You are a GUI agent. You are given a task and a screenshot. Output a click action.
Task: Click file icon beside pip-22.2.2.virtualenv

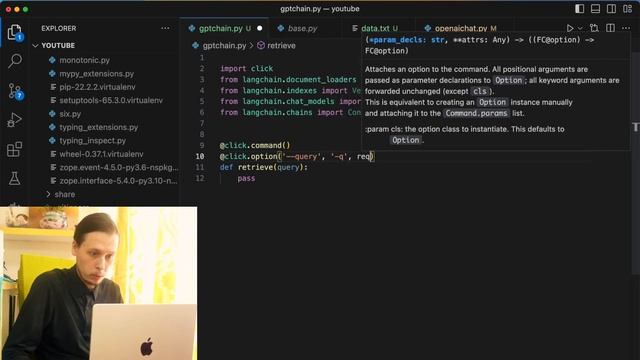pyautogui.click(x=53, y=87)
